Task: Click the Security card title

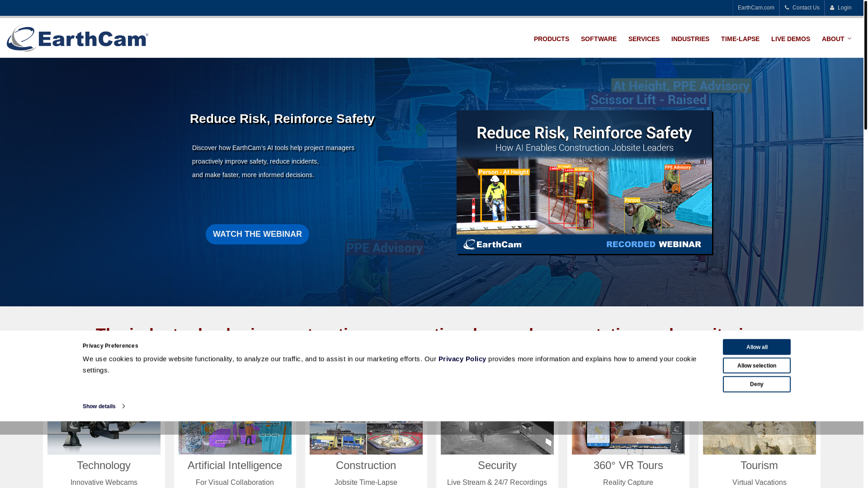Action: (497, 465)
